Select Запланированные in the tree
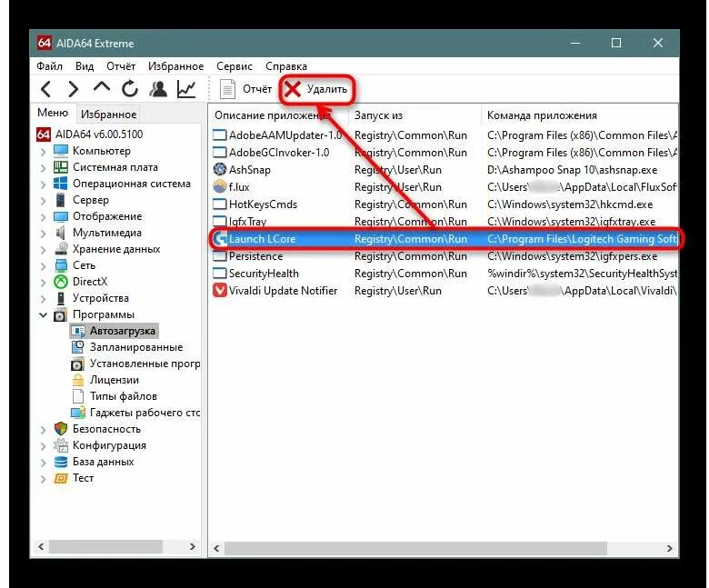The height and width of the screenshot is (588, 709). (136, 347)
